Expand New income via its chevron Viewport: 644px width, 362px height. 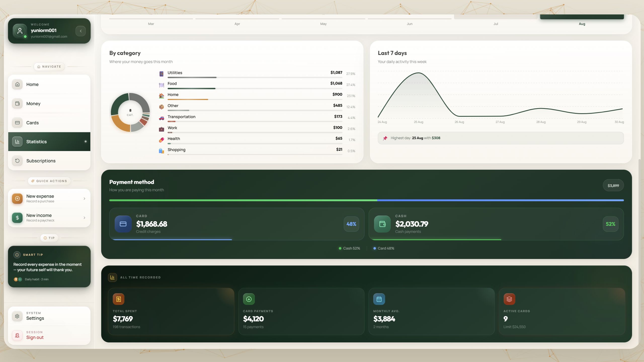[84, 218]
